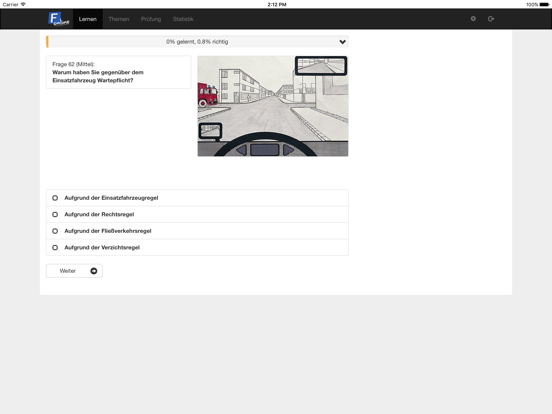The width and height of the screenshot is (552, 414).
Task: Open the Statistik tab
Action: [183, 19]
